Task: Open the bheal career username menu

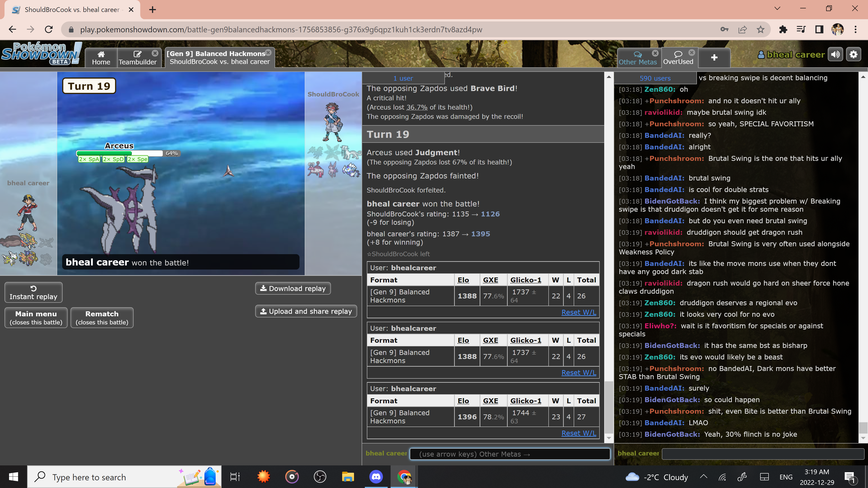Action: [x=791, y=54]
